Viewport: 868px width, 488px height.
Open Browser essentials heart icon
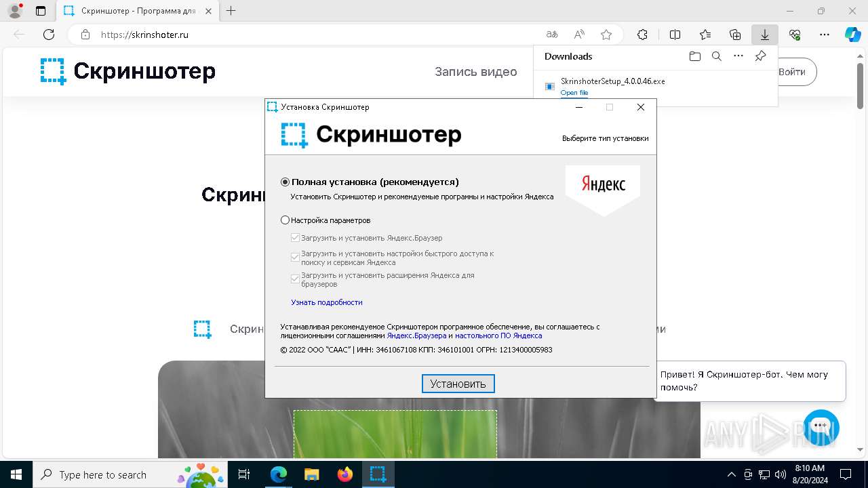(795, 35)
